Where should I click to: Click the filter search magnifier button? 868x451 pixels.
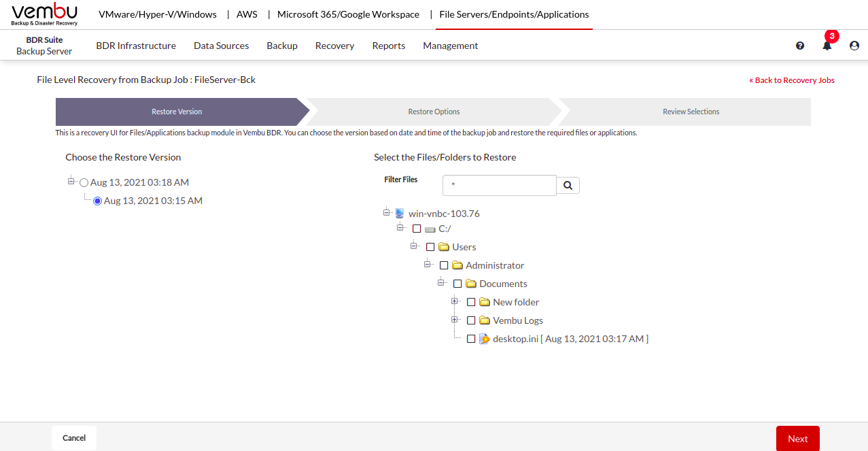pyautogui.click(x=568, y=185)
